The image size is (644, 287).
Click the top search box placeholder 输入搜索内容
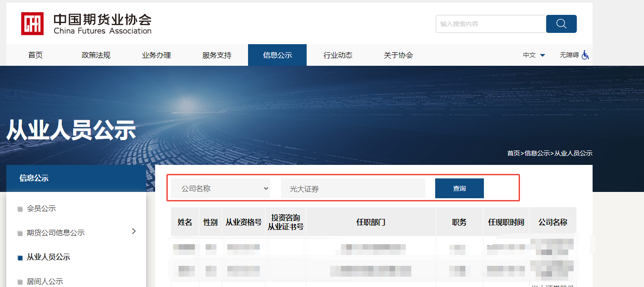click(490, 23)
